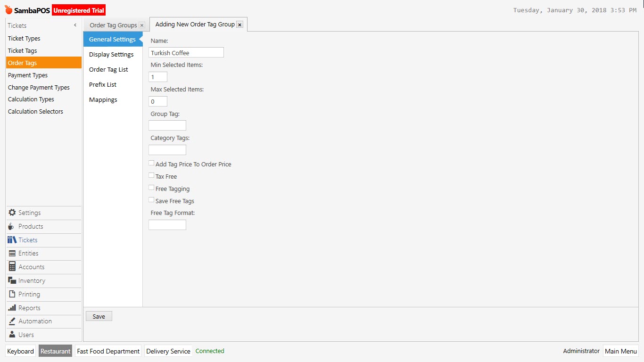Select the Automation pencil icon
This screenshot has width=644, height=362.
[x=11, y=321]
